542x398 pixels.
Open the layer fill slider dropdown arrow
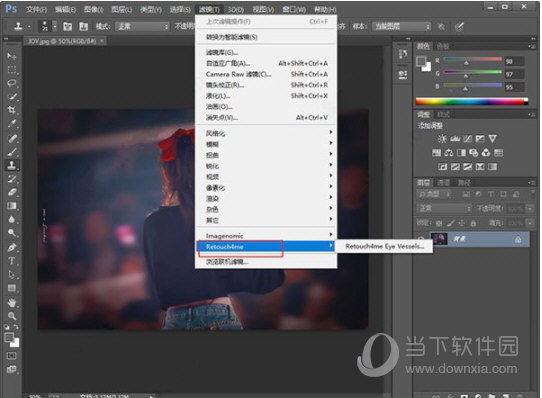[530, 223]
